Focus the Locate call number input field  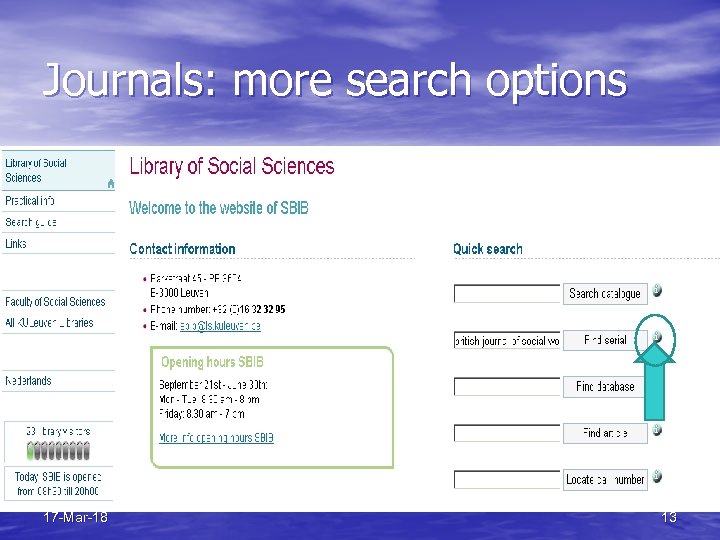507,479
